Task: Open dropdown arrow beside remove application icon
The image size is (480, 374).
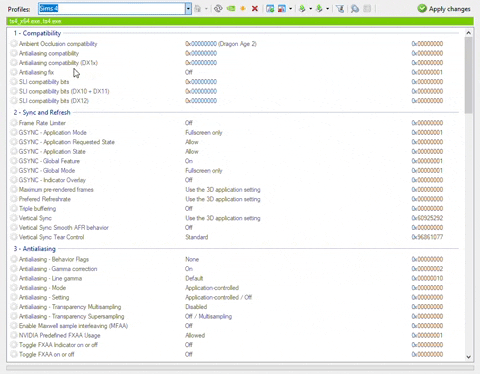Action: point(291,9)
